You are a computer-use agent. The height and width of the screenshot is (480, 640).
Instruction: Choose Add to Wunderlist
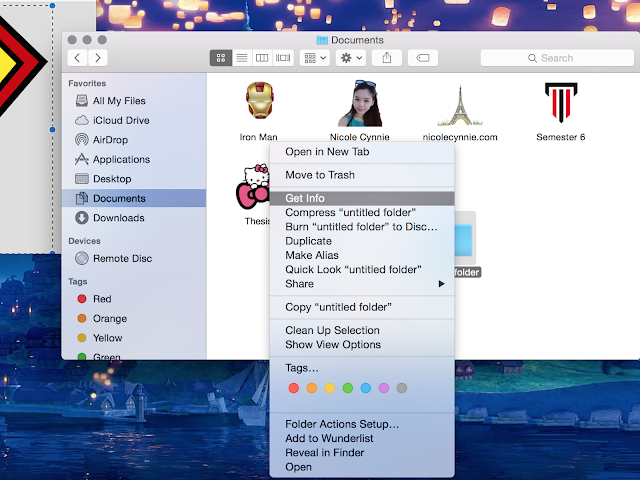(362, 439)
